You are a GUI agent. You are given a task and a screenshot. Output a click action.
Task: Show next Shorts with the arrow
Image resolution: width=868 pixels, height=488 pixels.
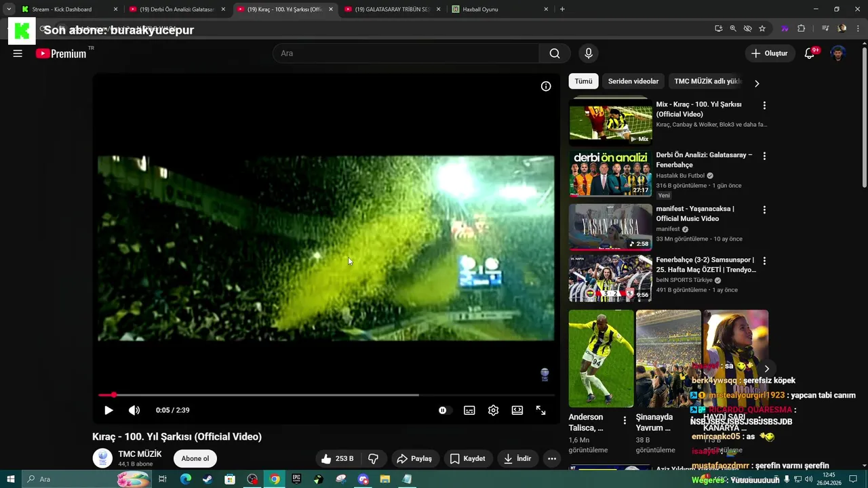pos(766,369)
